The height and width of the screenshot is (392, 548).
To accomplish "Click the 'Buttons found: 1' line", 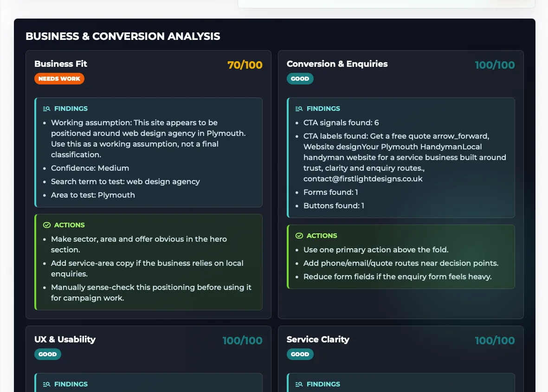I will coord(334,206).
